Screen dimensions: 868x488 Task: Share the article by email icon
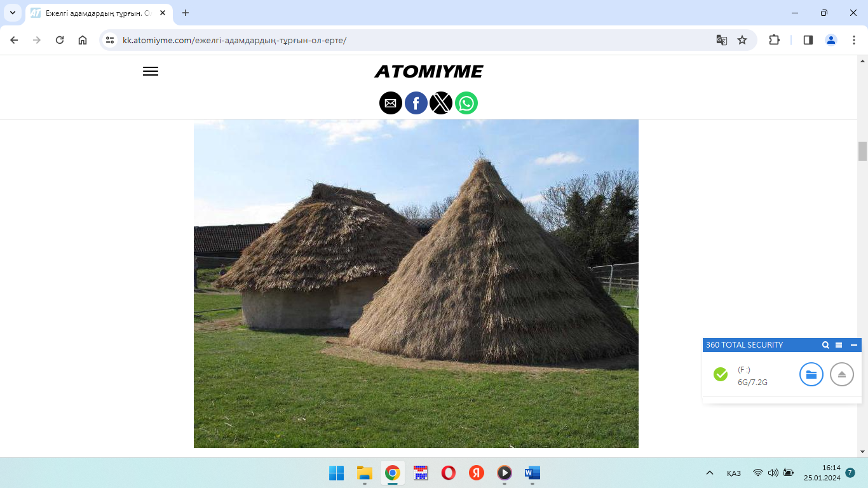(x=391, y=103)
